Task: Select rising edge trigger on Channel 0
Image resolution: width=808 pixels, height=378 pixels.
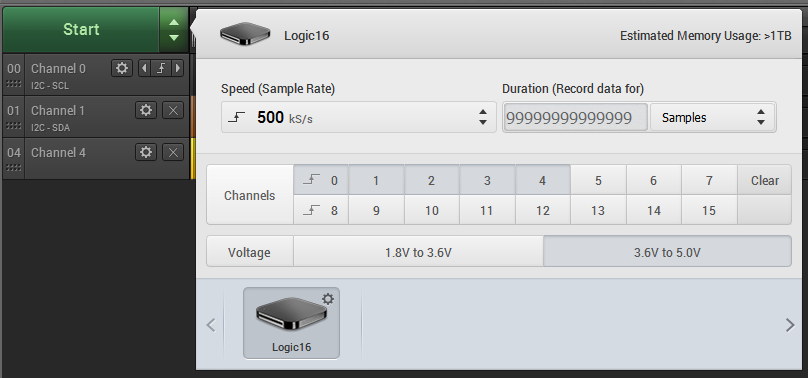Action: click(x=161, y=68)
